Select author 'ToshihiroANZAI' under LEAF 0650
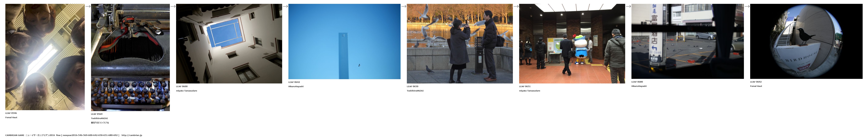This screenshot has width=868, height=139. click(x=415, y=91)
